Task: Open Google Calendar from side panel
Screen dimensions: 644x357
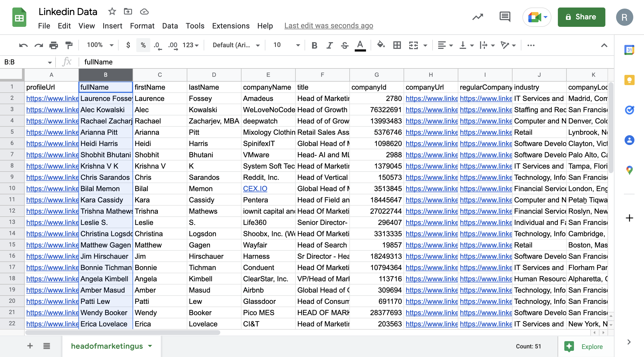Action: [x=629, y=50]
